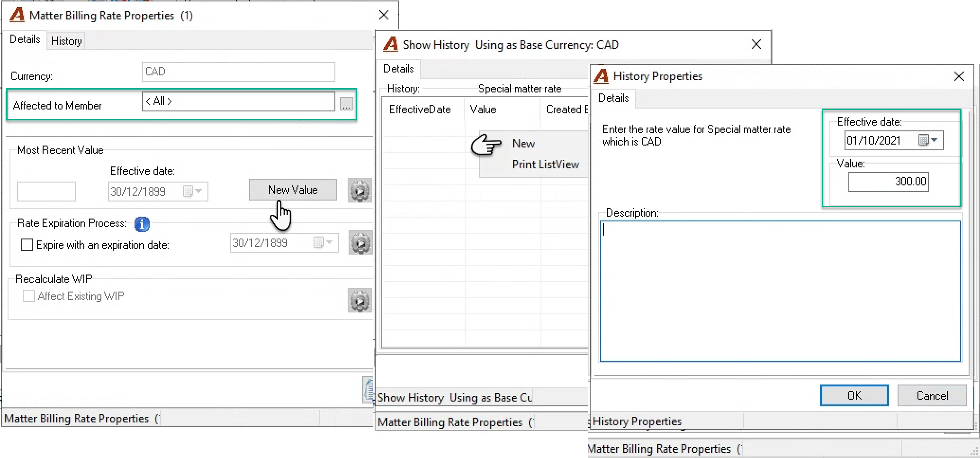This screenshot has height=458, width=980.
Task: Click the Value field showing 300.00
Action: [x=889, y=182]
